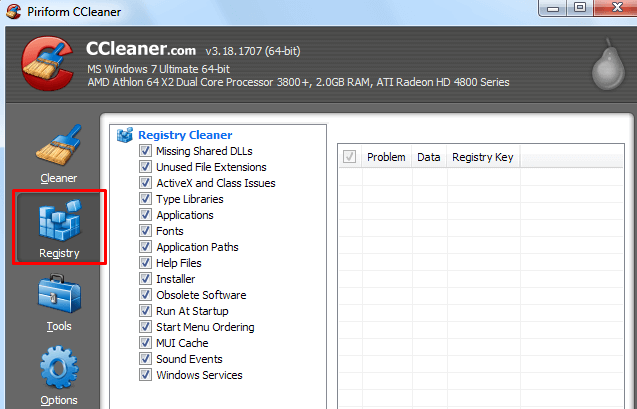Toggle the Fonts checkbox
This screenshot has width=637, height=409.
pos(145,231)
